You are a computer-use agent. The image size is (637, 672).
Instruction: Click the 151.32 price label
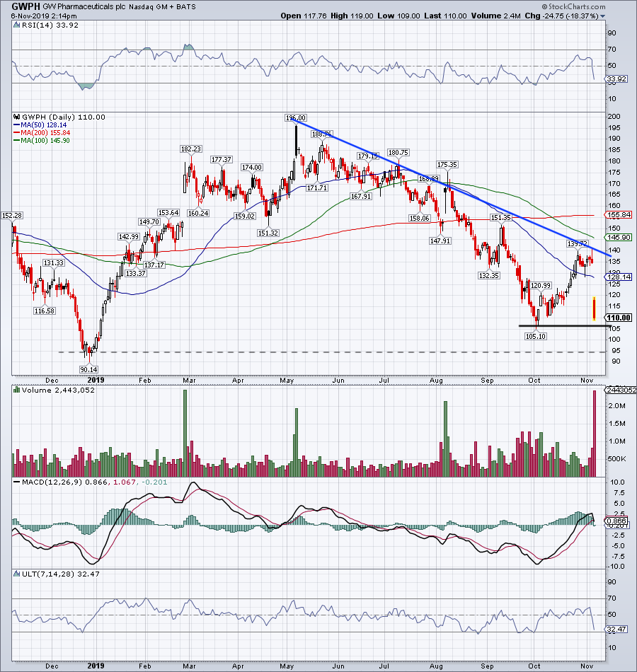[x=268, y=233]
